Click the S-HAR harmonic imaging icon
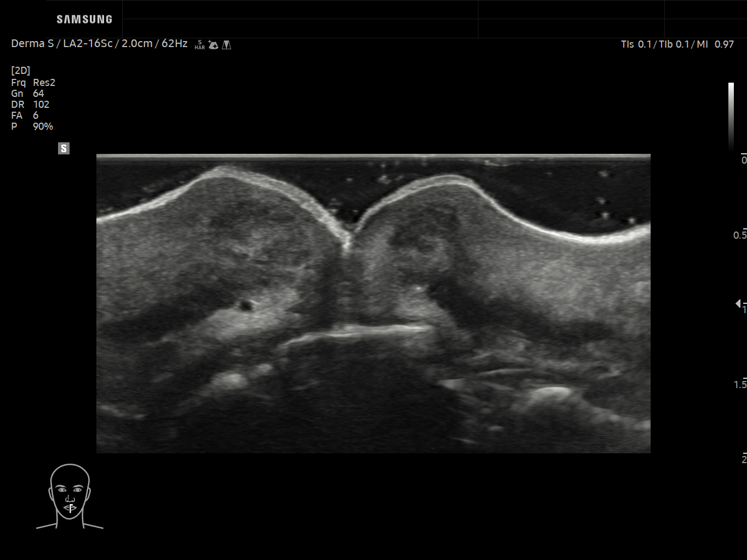The width and height of the screenshot is (747, 560). click(x=199, y=45)
